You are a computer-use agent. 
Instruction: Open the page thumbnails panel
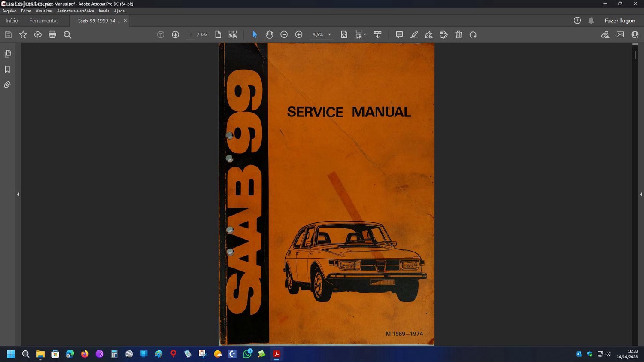tap(8, 54)
